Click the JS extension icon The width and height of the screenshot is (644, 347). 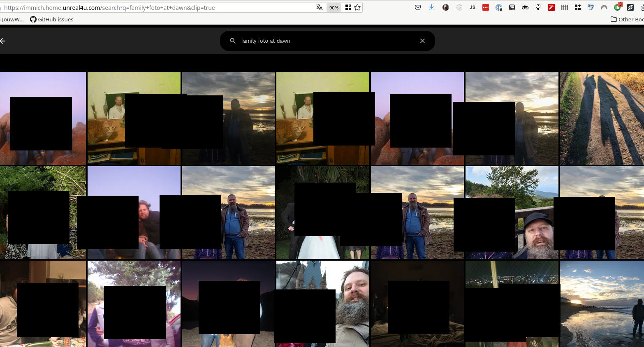tap(473, 7)
